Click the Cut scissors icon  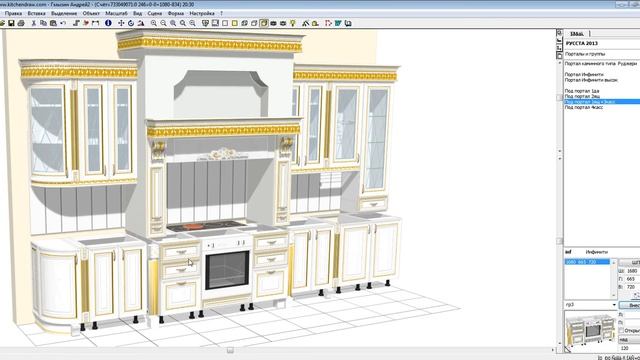(34, 23)
